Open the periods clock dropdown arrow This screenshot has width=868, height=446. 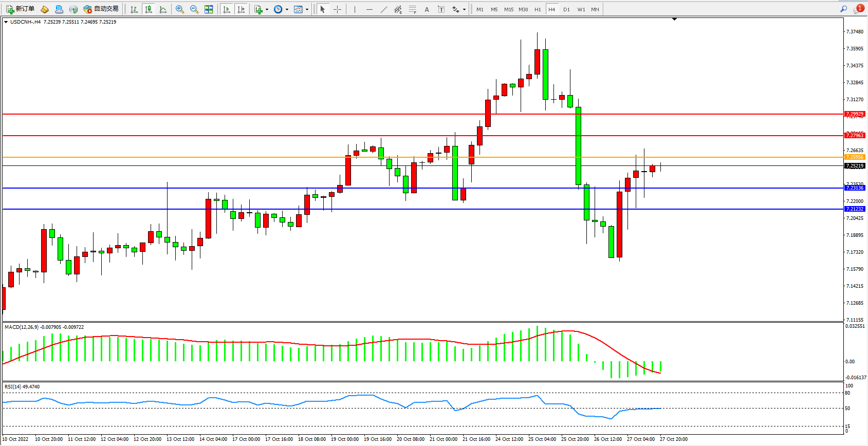[x=287, y=9]
